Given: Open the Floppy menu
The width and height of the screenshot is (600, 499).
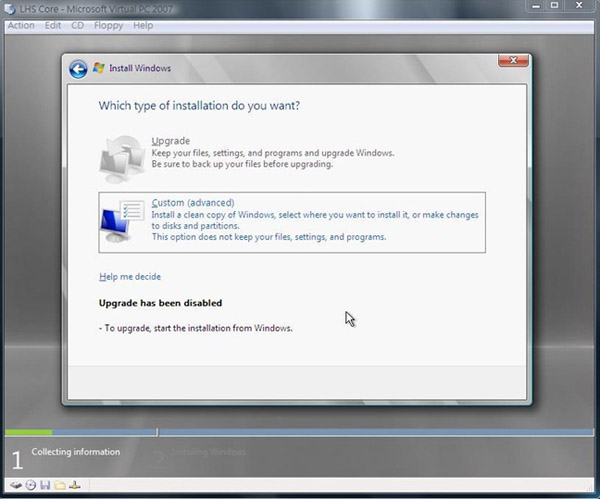Looking at the screenshot, I should click(107, 25).
